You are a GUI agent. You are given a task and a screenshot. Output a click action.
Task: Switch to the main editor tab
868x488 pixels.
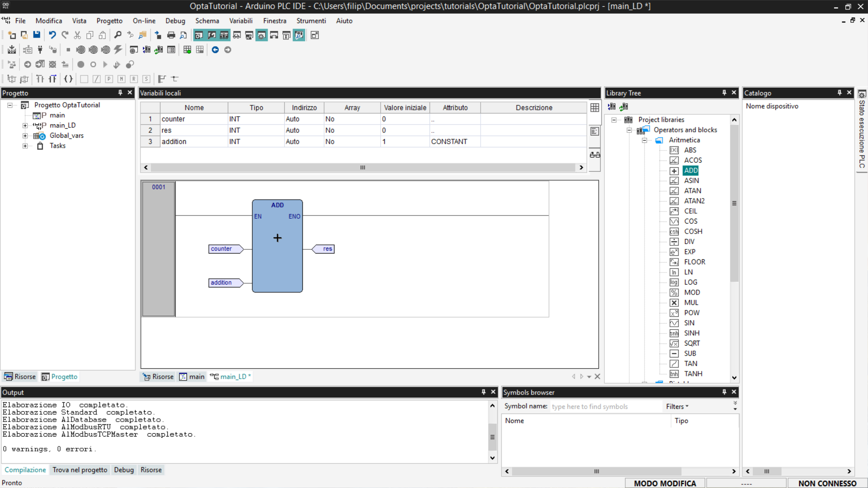[192, 377]
